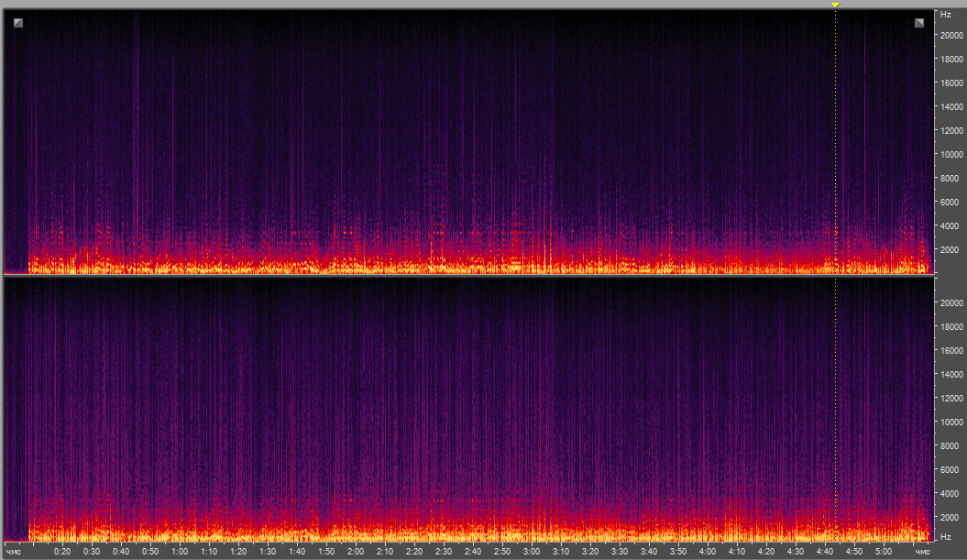Click 16000 on the lower channel frequency scale
Screen dimensions: 967x560
pos(951,350)
